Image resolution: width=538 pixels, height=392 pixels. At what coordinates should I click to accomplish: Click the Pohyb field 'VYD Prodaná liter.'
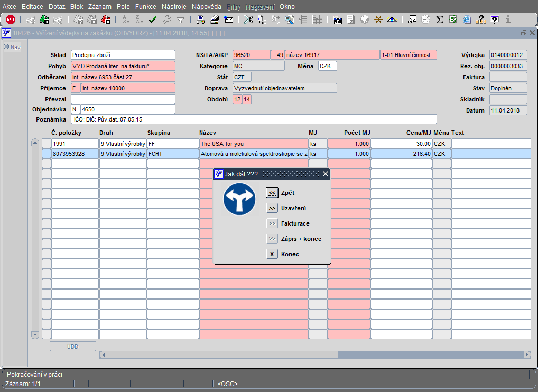coord(123,66)
